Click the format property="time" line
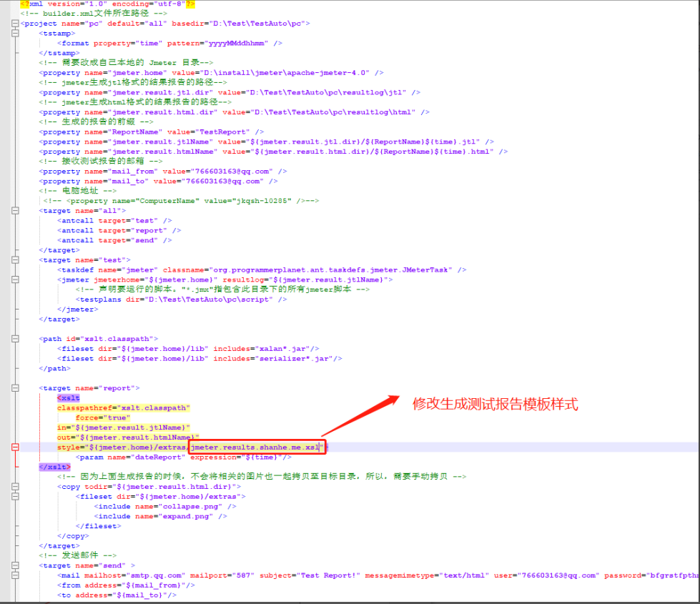This screenshot has width=700, height=604. (x=169, y=44)
